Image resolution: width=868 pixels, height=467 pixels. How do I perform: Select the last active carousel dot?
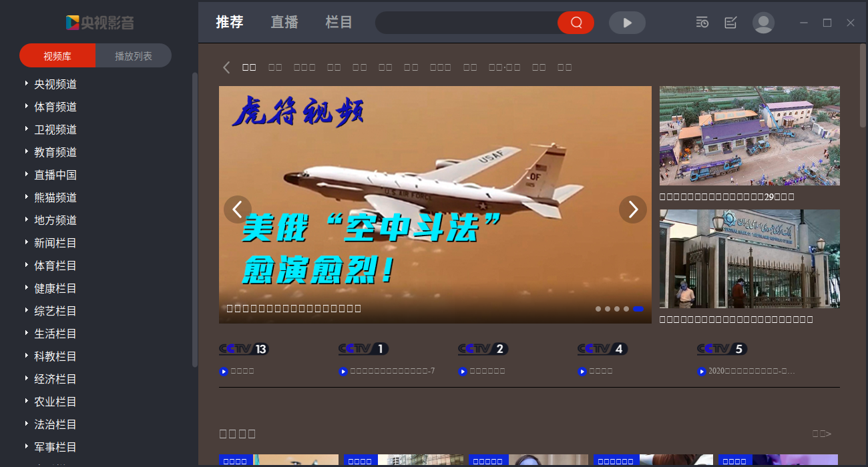point(638,309)
